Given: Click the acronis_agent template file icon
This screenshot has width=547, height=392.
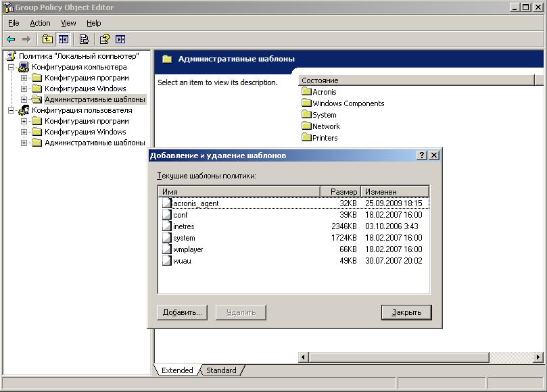Looking at the screenshot, I should [x=167, y=203].
